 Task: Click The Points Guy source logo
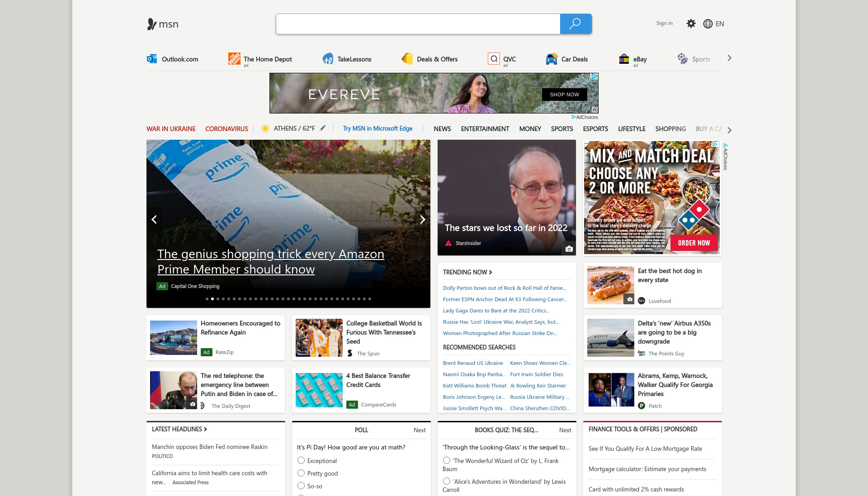pos(642,353)
